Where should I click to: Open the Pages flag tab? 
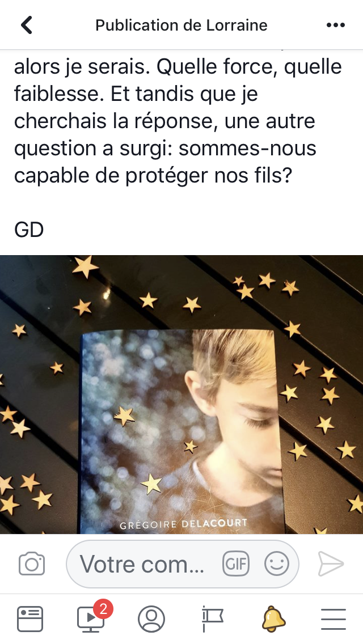(x=212, y=618)
